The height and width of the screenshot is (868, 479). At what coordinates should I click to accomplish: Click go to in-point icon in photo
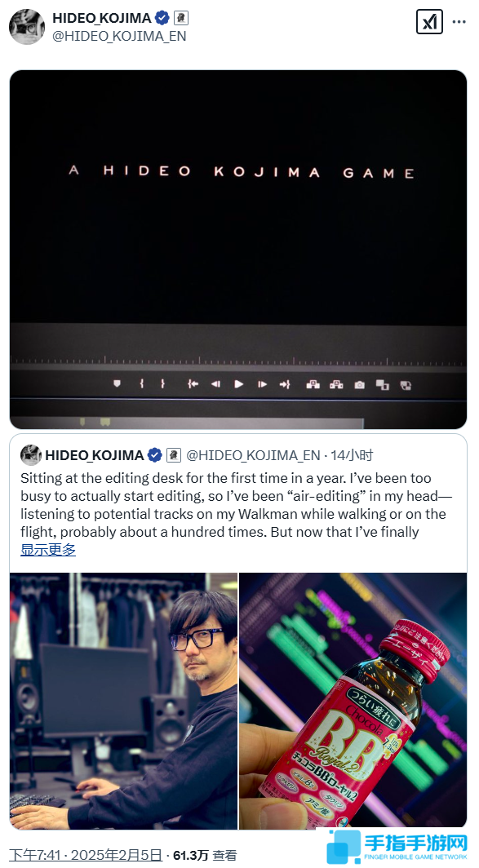[193, 383]
